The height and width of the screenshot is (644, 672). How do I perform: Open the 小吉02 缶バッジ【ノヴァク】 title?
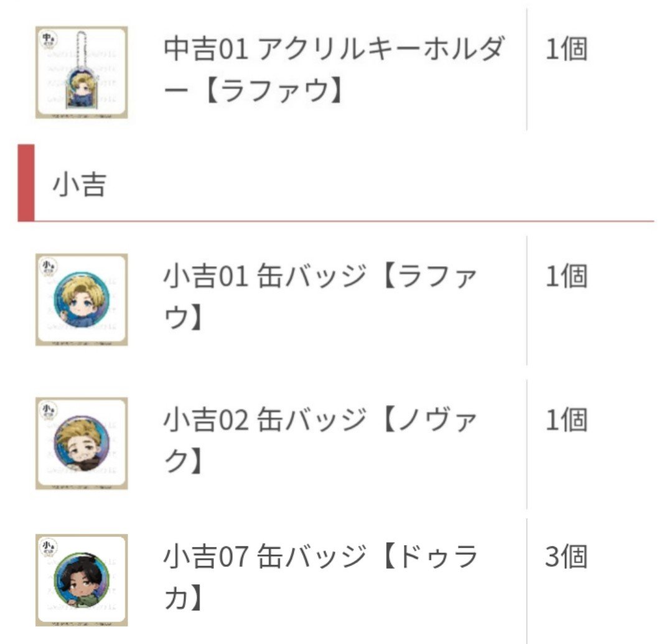[x=320, y=441]
